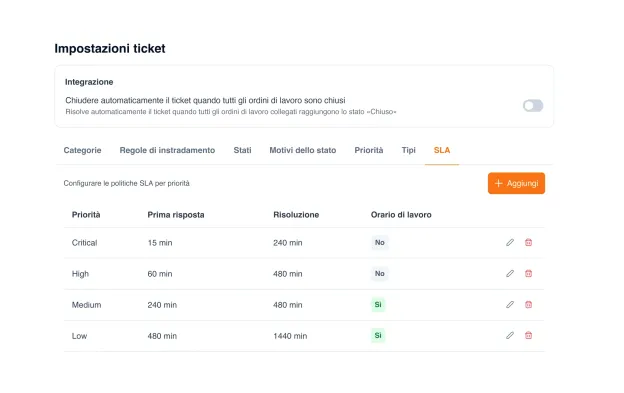Click 'Configurare le politiche SLA per priorità' text
Screen dimensions: 624x393
(x=127, y=183)
